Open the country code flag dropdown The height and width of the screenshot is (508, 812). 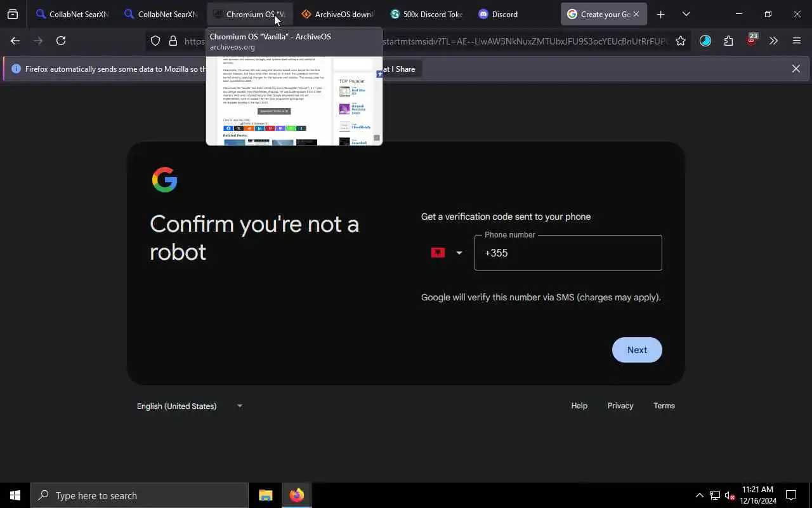pos(447,253)
